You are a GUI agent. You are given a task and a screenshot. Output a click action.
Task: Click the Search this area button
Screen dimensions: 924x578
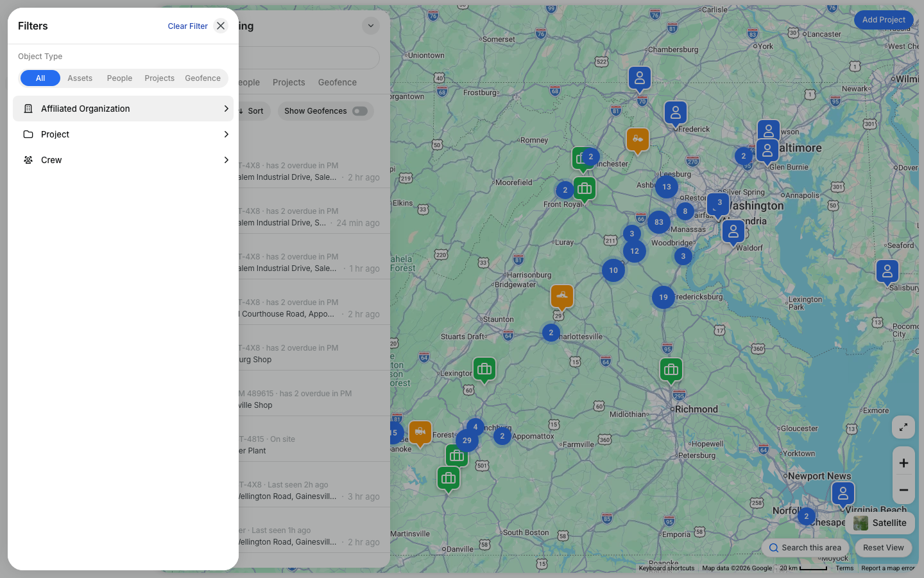805,548
